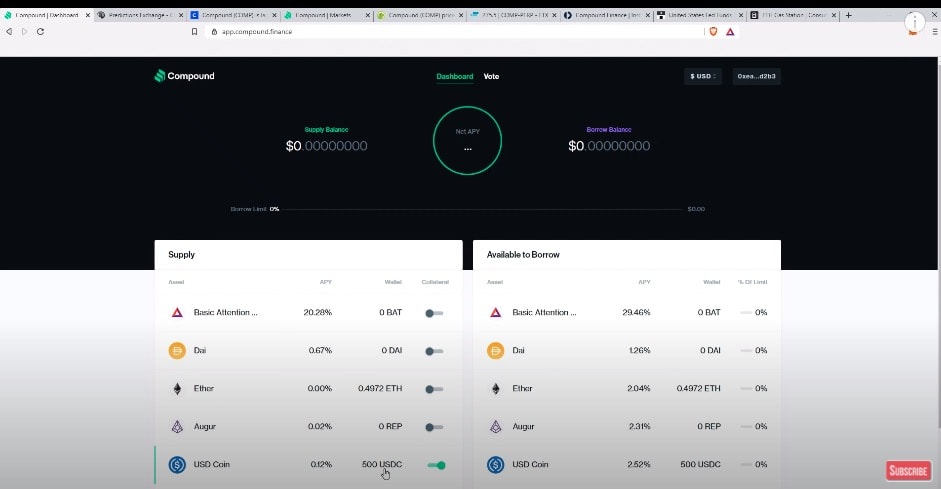Open the Vote tab
This screenshot has height=489, width=941.
pyautogui.click(x=491, y=76)
